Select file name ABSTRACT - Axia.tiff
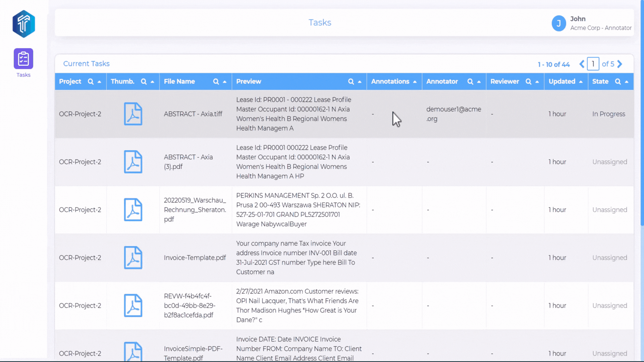The height and width of the screenshot is (362, 644). (x=193, y=114)
